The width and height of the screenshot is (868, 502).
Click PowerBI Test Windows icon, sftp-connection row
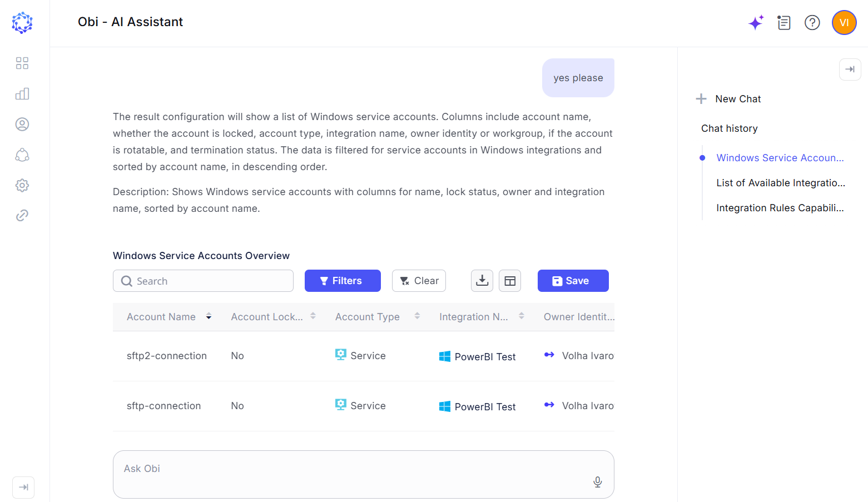(445, 406)
